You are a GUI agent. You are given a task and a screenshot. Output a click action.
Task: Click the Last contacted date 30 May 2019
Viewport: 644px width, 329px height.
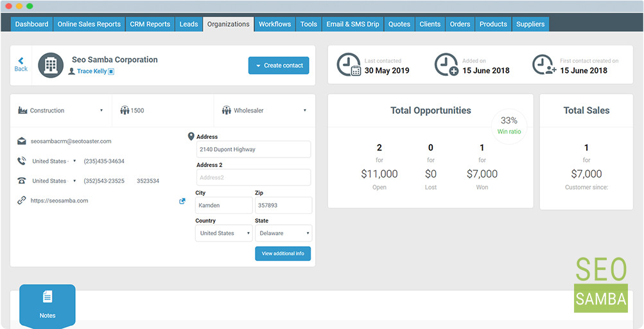pyautogui.click(x=387, y=71)
